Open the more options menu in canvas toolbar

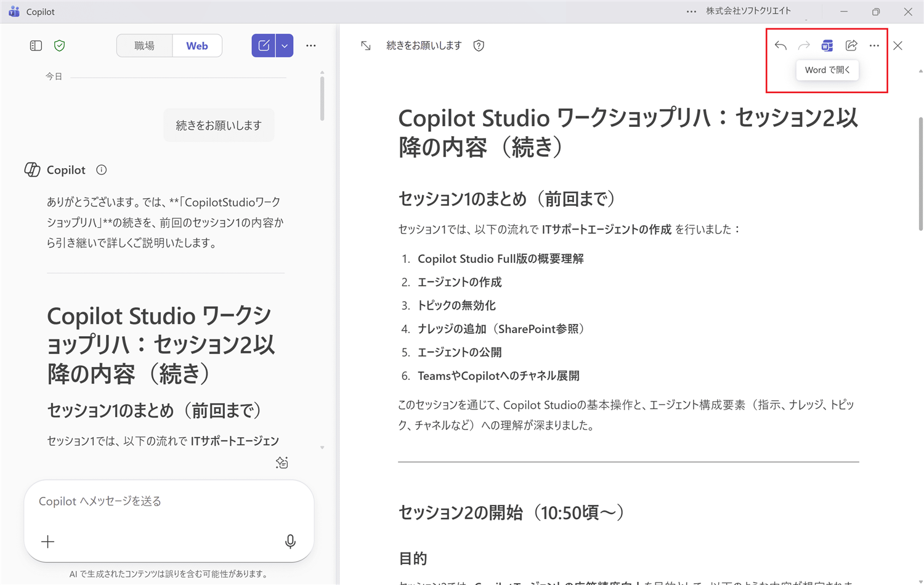pyautogui.click(x=874, y=45)
